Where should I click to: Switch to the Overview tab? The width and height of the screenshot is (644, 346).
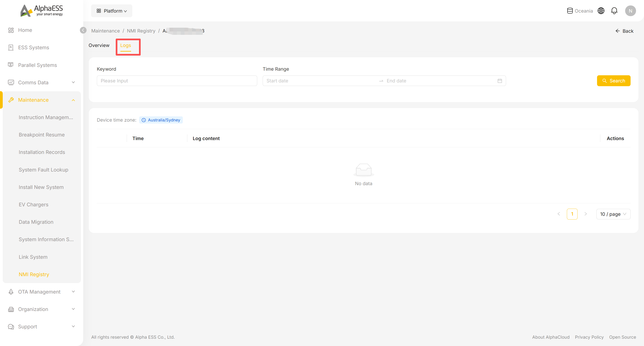pyautogui.click(x=99, y=45)
